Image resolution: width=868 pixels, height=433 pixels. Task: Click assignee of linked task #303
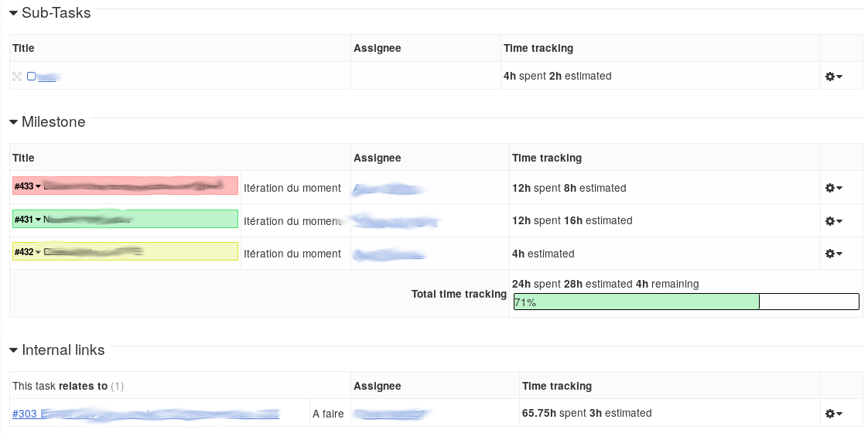tap(391, 413)
